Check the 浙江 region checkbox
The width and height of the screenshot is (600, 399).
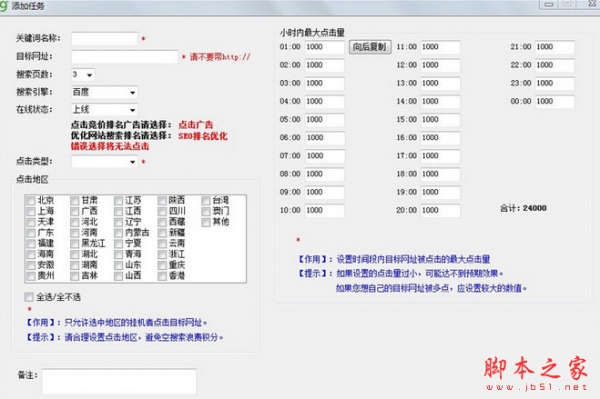[162, 254]
